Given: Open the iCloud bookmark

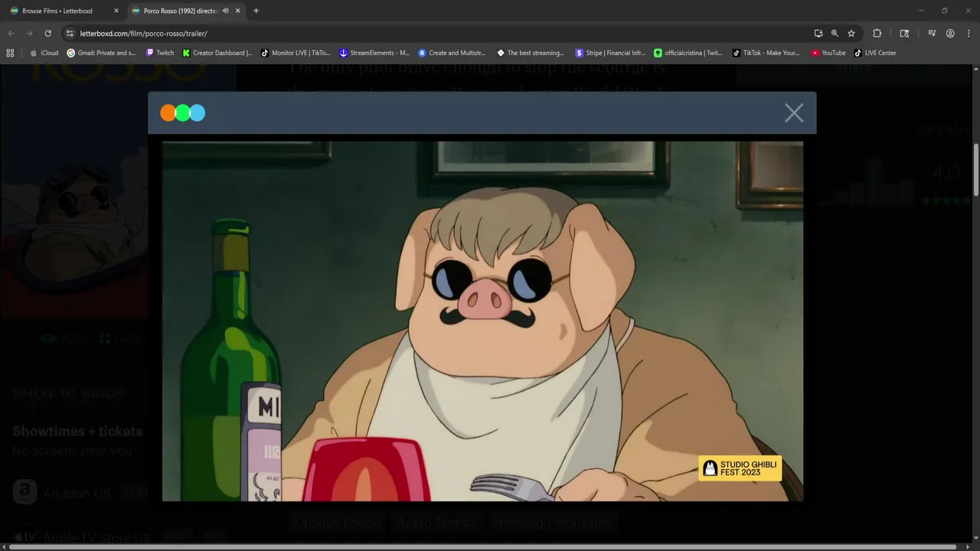Looking at the screenshot, I should point(44,53).
